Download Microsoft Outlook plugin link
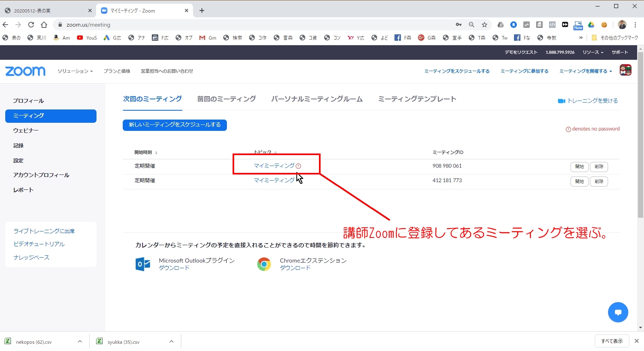The height and width of the screenshot is (351, 644). [174, 268]
